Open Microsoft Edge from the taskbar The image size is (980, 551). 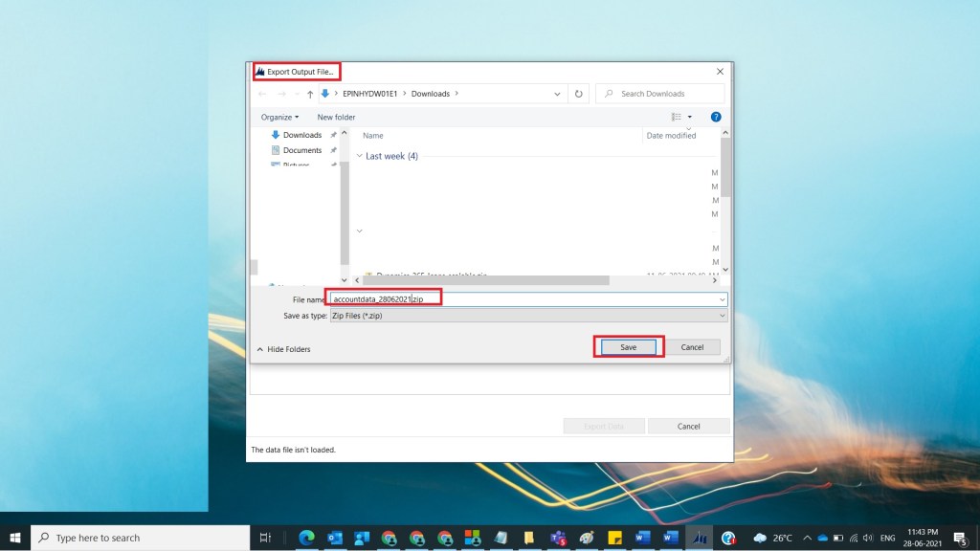click(307, 538)
